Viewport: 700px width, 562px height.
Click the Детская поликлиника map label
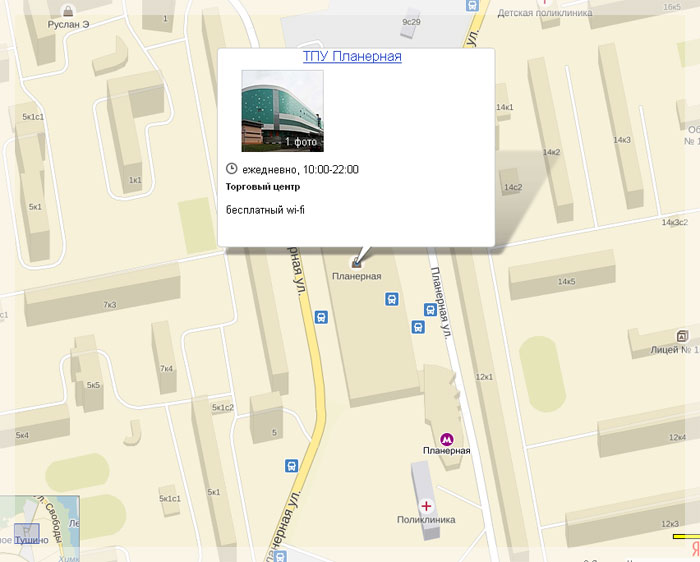[x=544, y=14]
